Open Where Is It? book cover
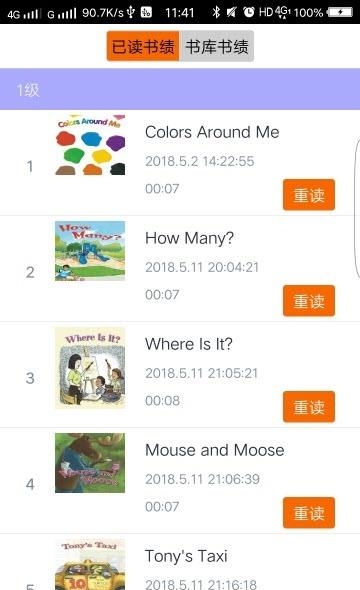The image size is (360, 590). click(x=90, y=368)
